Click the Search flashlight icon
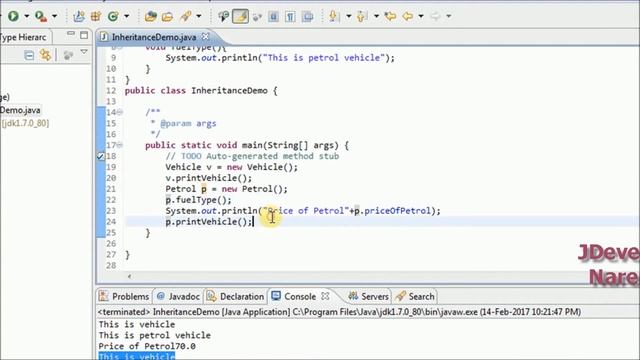Viewport: 640px width, 360px height. pyautogui.click(x=186, y=16)
